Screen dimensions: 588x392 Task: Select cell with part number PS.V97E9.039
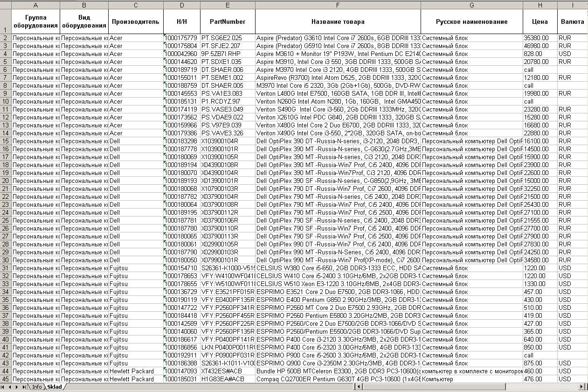(x=228, y=125)
